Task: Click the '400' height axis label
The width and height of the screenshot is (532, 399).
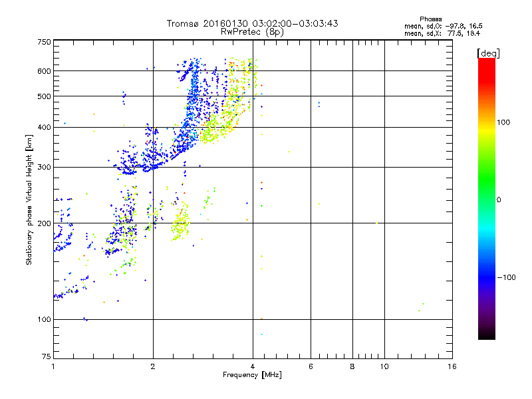Action: coord(44,127)
